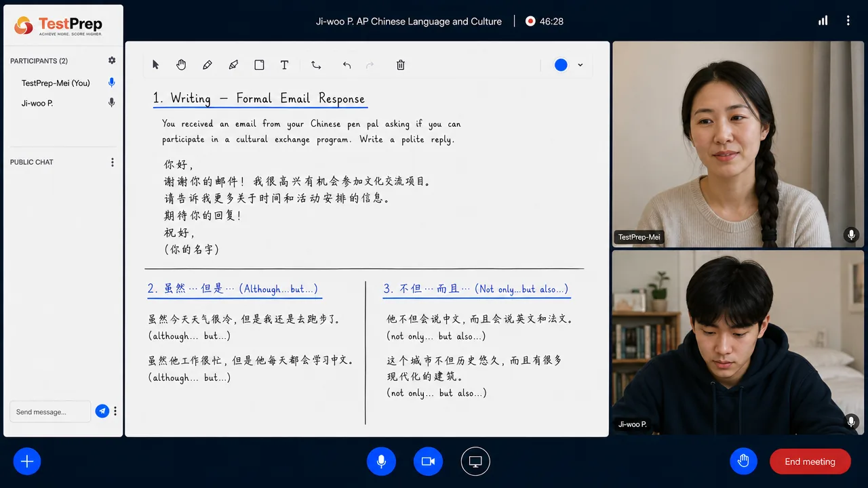
Task: Click the blue plus add button
Action: point(27,462)
